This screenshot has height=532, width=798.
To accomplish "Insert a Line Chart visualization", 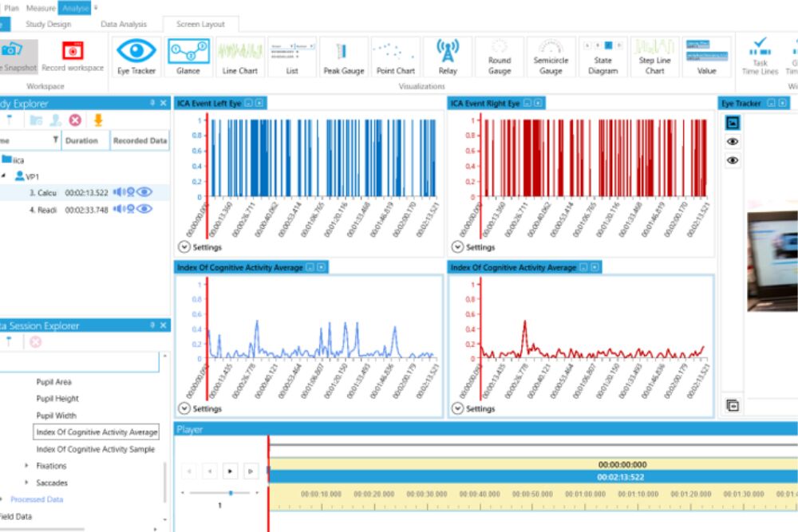I will (239, 53).
